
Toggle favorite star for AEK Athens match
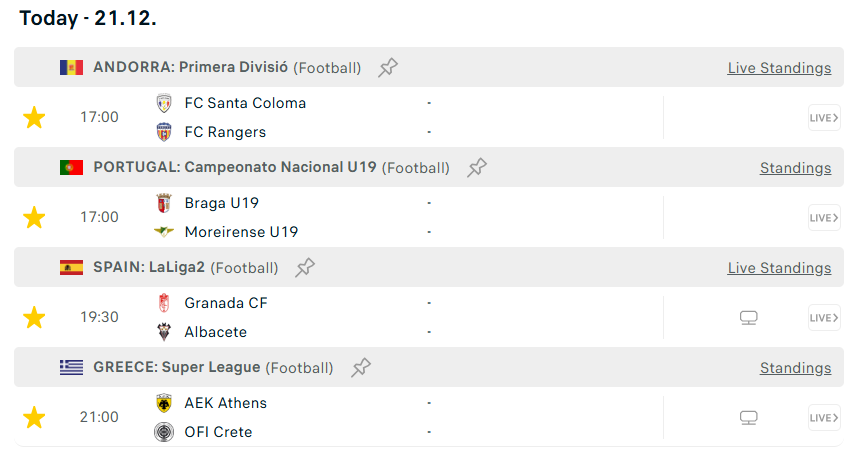34,418
